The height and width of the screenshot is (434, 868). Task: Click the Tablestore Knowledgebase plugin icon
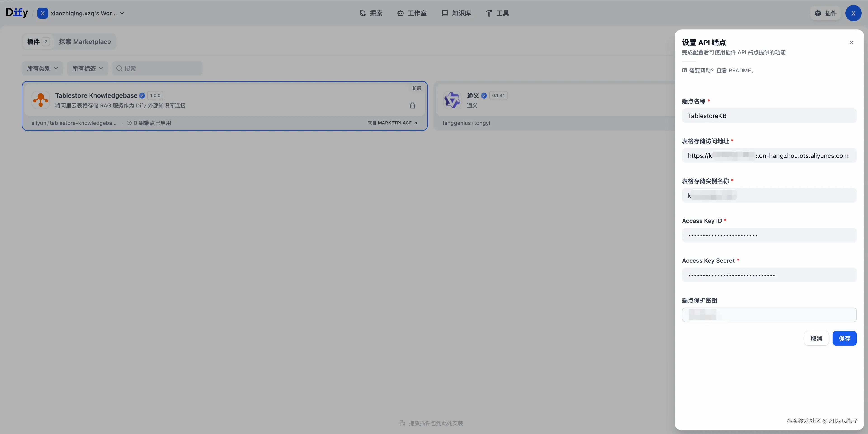(41, 100)
